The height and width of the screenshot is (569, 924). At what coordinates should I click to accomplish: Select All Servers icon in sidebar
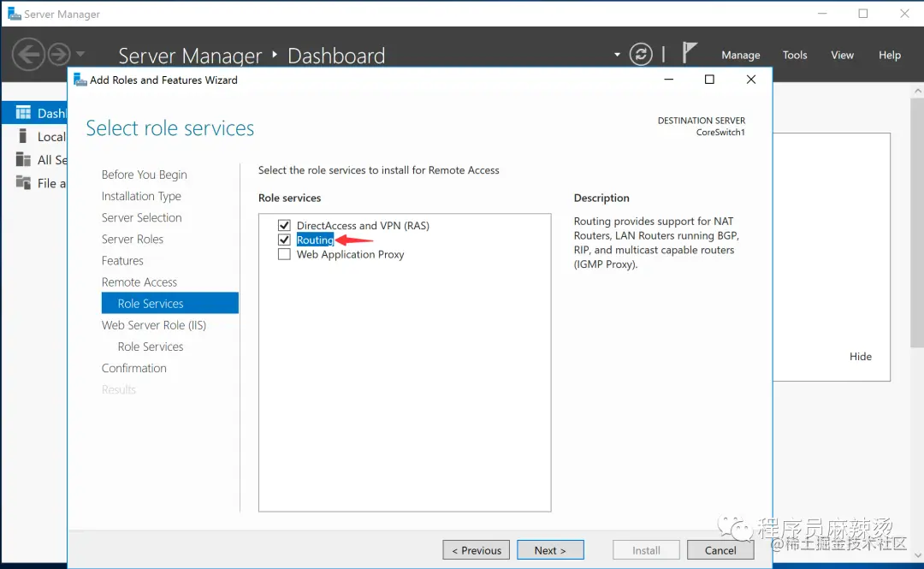23,159
